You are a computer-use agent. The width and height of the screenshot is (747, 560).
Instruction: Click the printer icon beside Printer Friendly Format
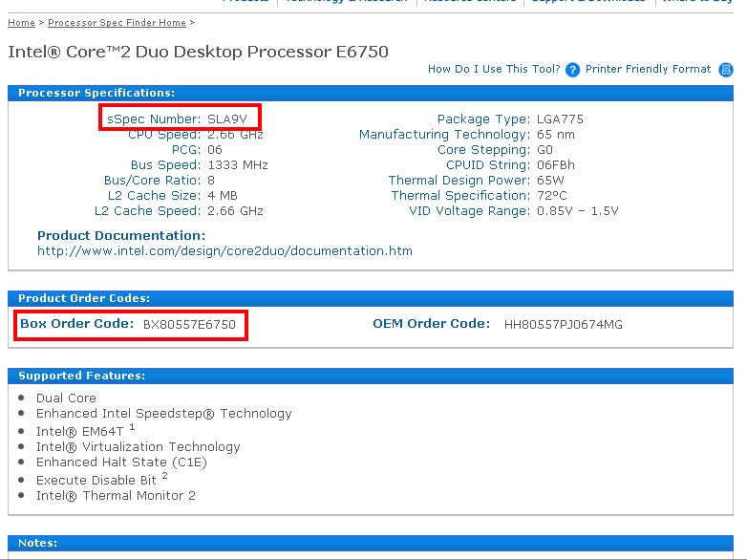coord(726,70)
